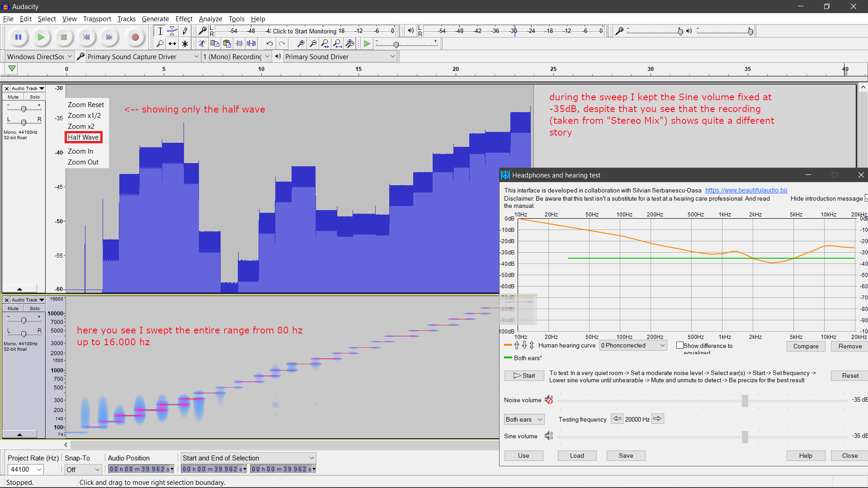Screen dimensions: 868x488
Task: Click Fit Project to width icon
Action: pyautogui.click(x=337, y=44)
